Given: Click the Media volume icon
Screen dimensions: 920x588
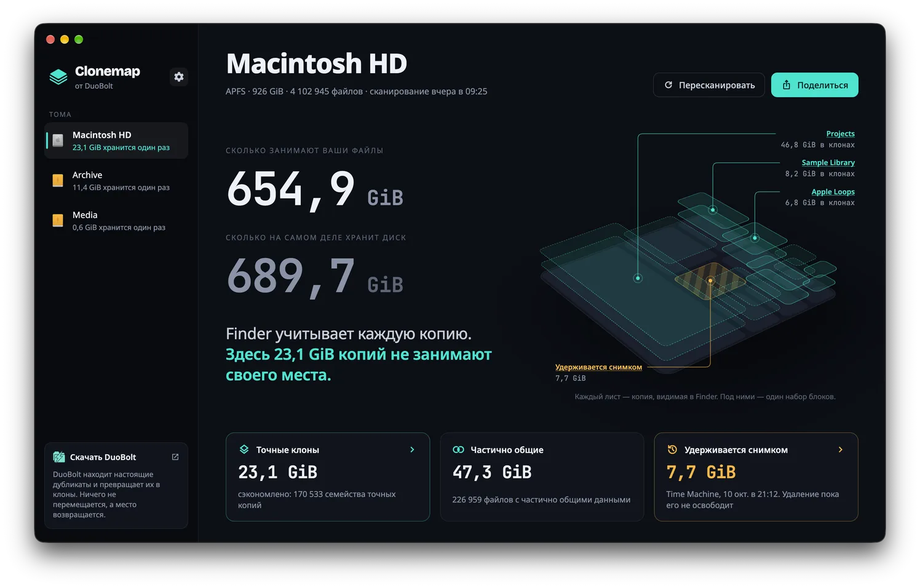Looking at the screenshot, I should [58, 220].
